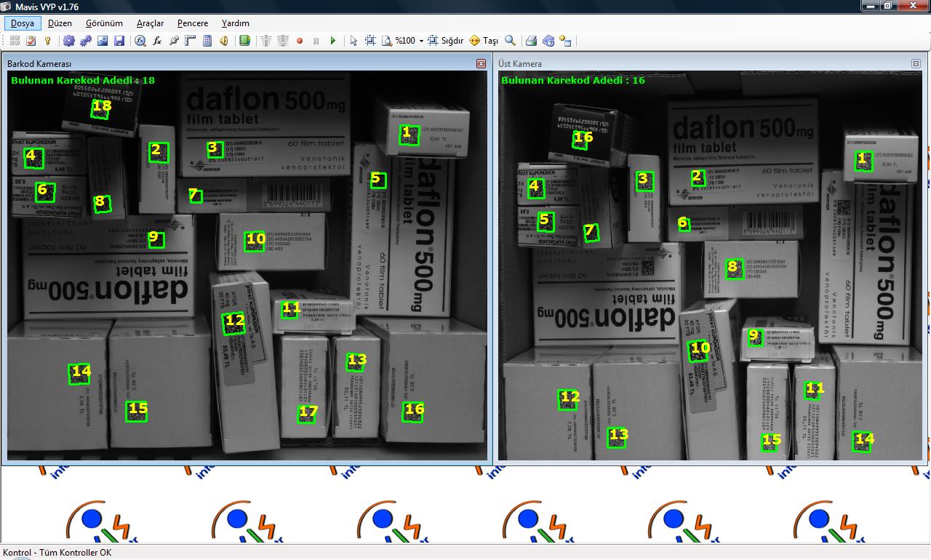Click the green notebook icon
Image resolution: width=931 pixels, height=560 pixels.
244,41
